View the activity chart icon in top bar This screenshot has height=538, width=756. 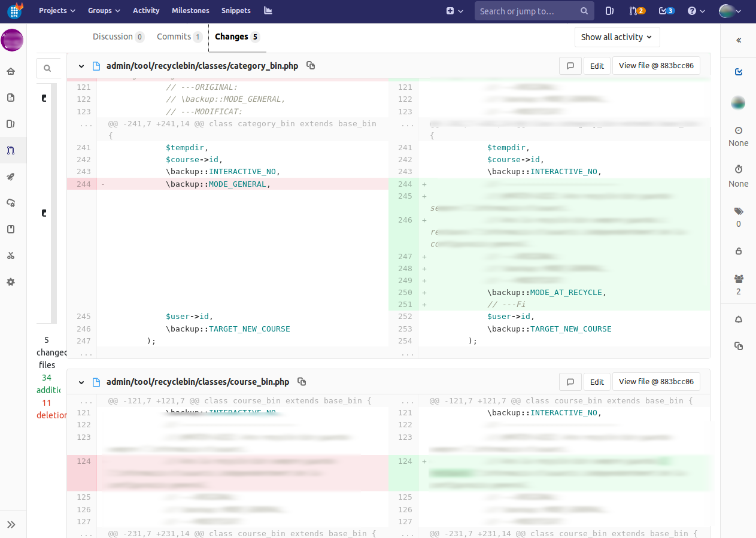click(268, 10)
